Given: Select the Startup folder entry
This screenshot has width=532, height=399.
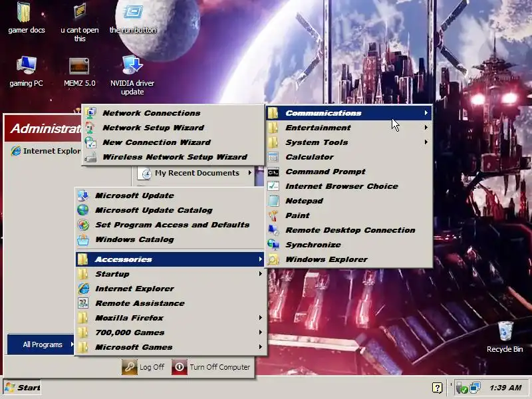Looking at the screenshot, I should pos(171,274).
